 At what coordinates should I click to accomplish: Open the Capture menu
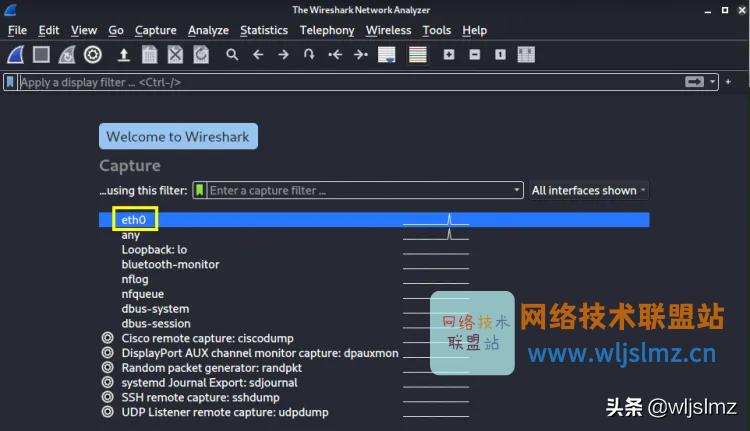click(155, 30)
